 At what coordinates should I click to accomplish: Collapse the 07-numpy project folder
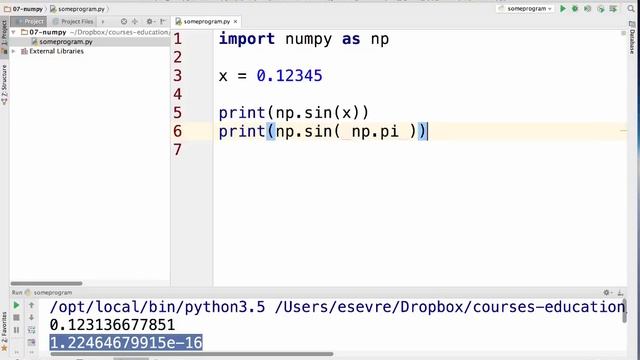13,32
